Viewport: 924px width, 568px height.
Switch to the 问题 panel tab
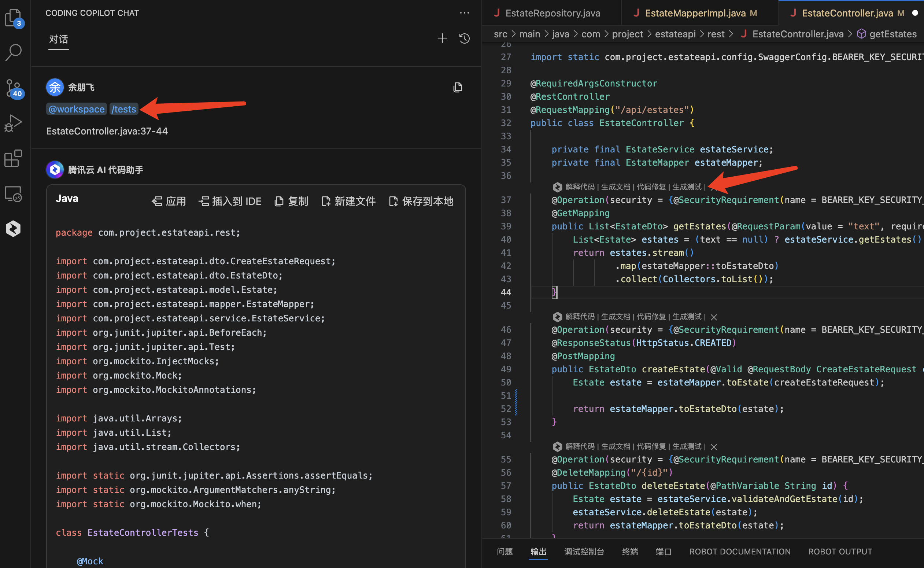pos(504,551)
